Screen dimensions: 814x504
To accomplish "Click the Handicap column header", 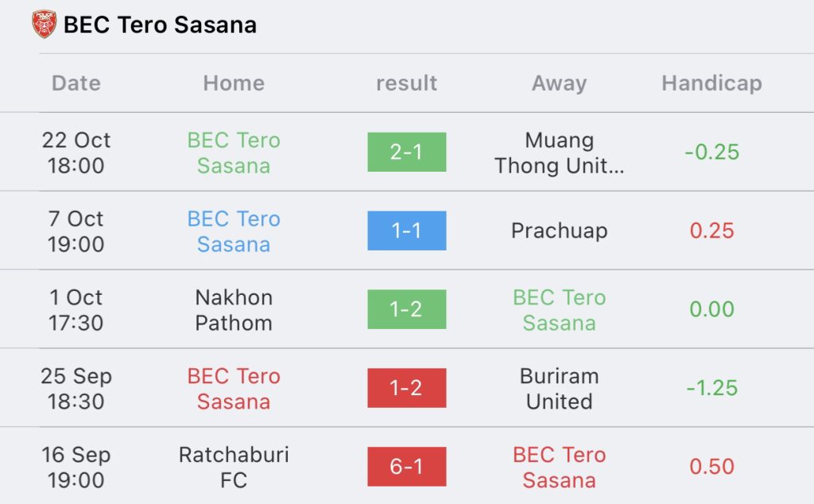I will point(711,83).
